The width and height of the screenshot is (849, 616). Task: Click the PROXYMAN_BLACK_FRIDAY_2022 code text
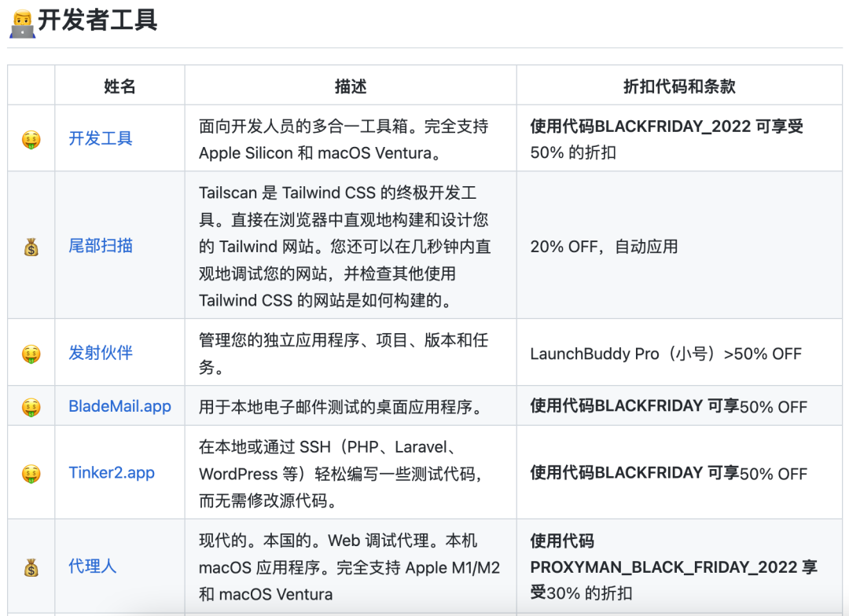(x=663, y=566)
